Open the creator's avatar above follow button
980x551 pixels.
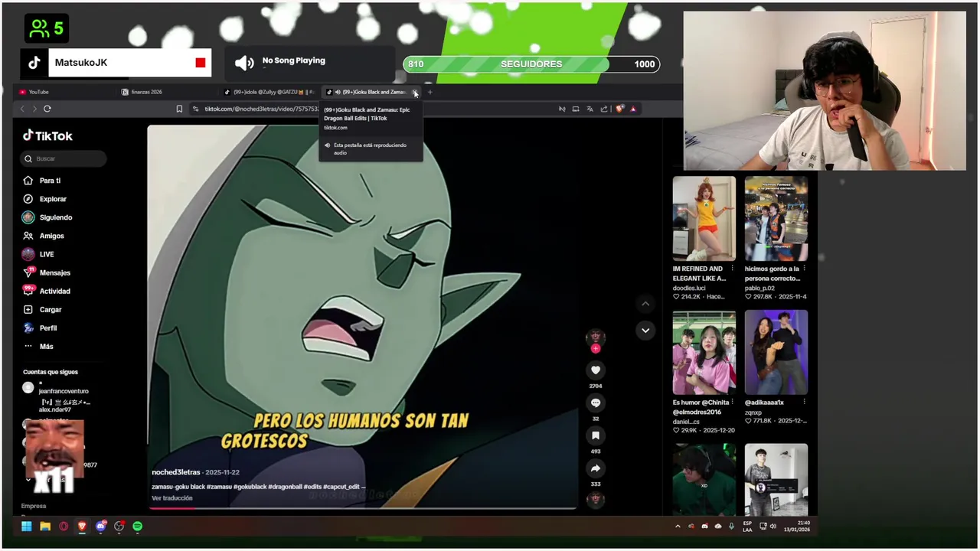(596, 337)
